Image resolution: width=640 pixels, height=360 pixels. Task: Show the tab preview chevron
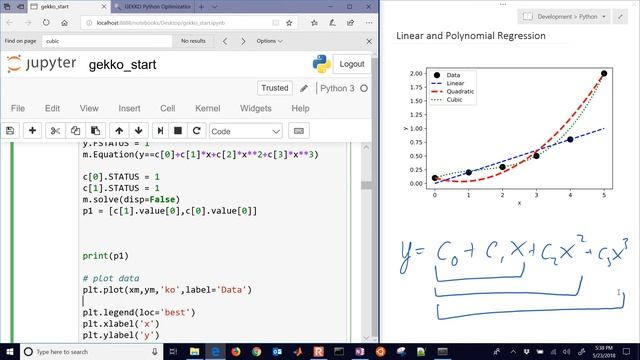(215, 7)
